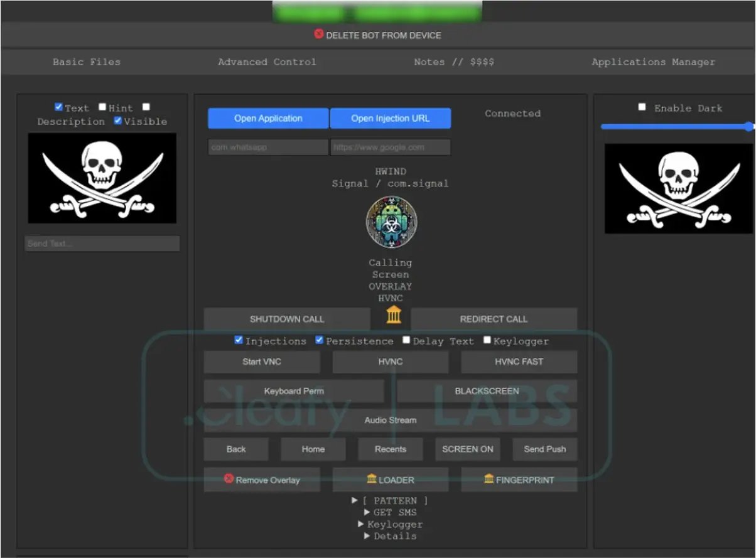Click the Signal / com.signal text
Viewport: 756px width, 558px height.
(x=391, y=184)
